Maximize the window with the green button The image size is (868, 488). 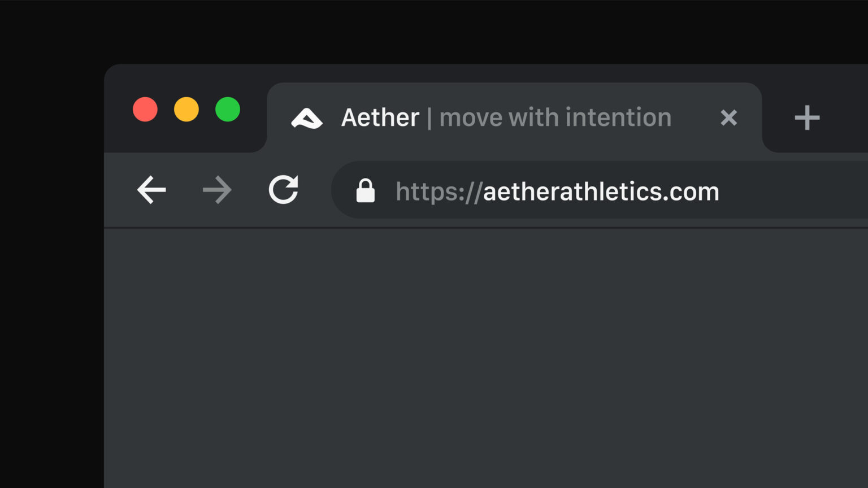(228, 110)
